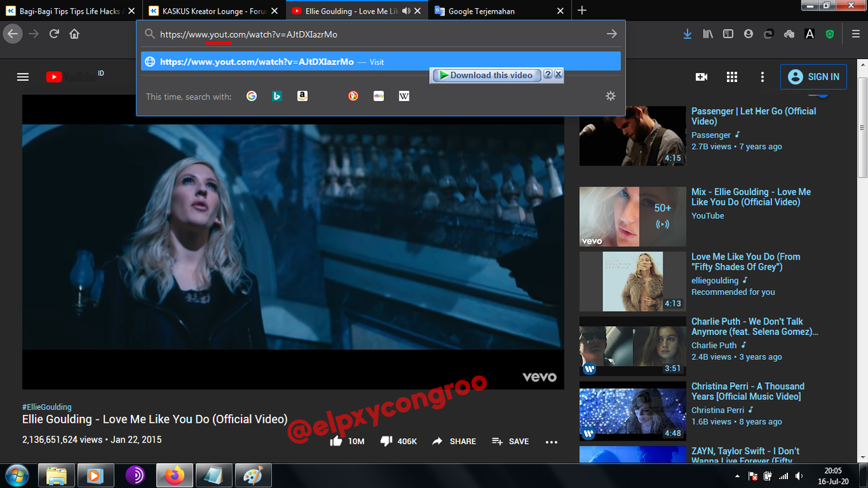Open Windows Explorer from the taskbar
This screenshot has width=868, height=488.
[56, 476]
